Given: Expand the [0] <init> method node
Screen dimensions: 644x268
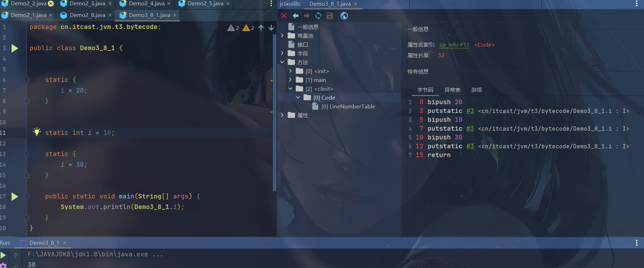Looking at the screenshot, I should click(290, 71).
